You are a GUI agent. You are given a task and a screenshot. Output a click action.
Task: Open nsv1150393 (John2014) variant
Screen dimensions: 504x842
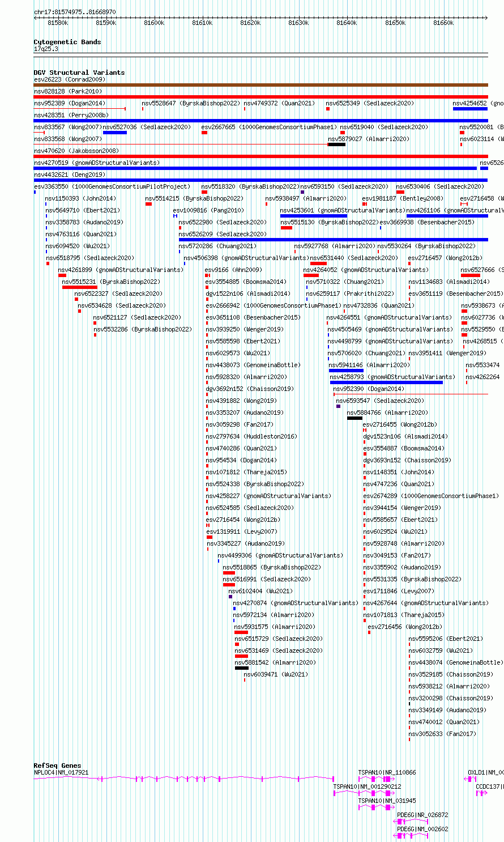pos(81,198)
